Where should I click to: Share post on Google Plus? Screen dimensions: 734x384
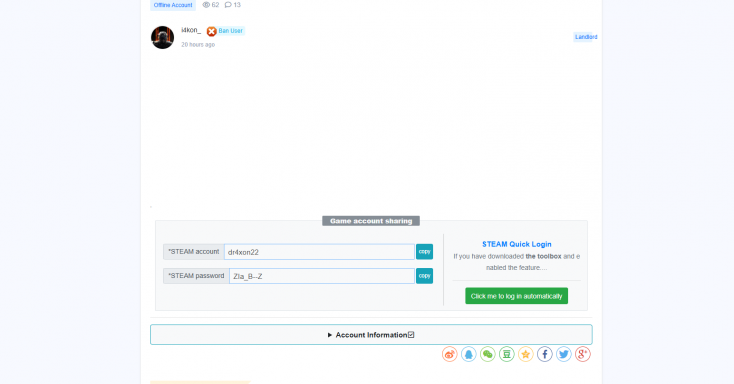(x=583, y=354)
